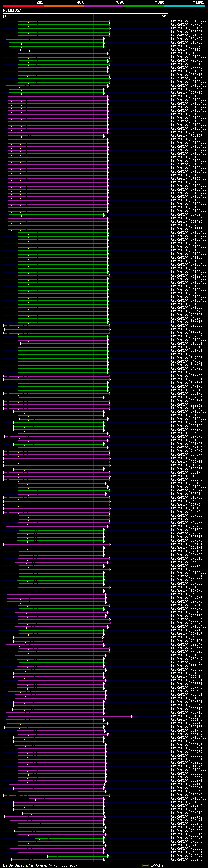The width and height of the screenshot is (208, 868).
Task: Choose the UniRef100_Q0UQA3 row label
Action: click(187, 329)
